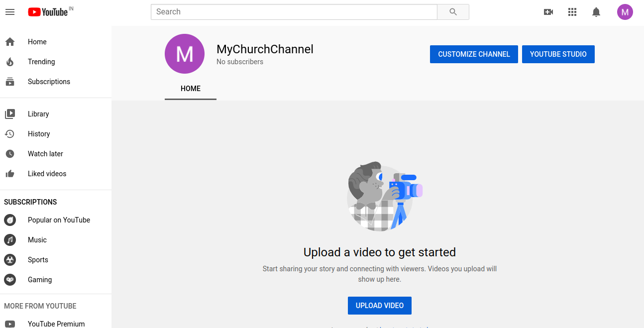Click the Trending flame icon
This screenshot has width=644, height=328.
[x=10, y=62]
